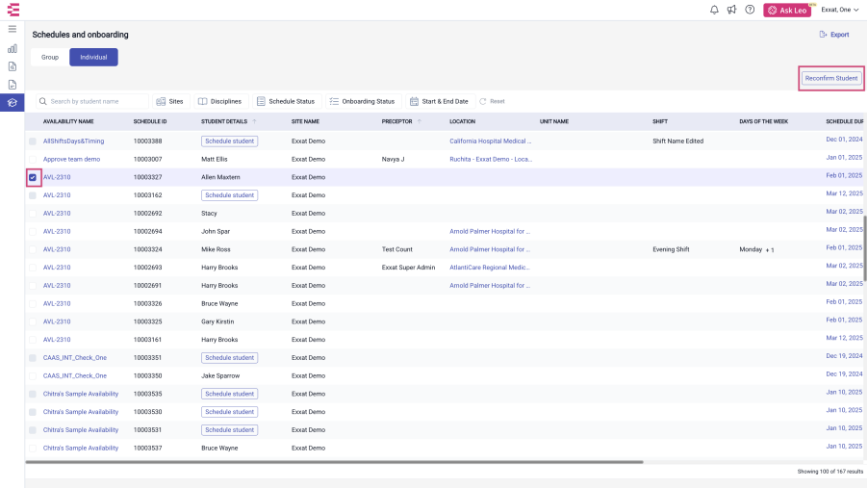Click the Gary Kirstin student name
Viewport: 868px width, 488px height.
(217, 321)
